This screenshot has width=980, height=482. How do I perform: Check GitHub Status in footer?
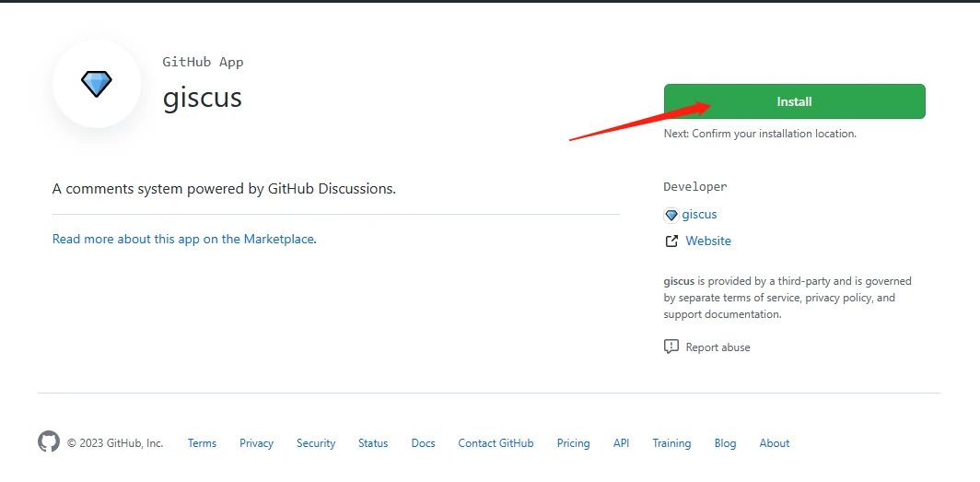coord(373,443)
